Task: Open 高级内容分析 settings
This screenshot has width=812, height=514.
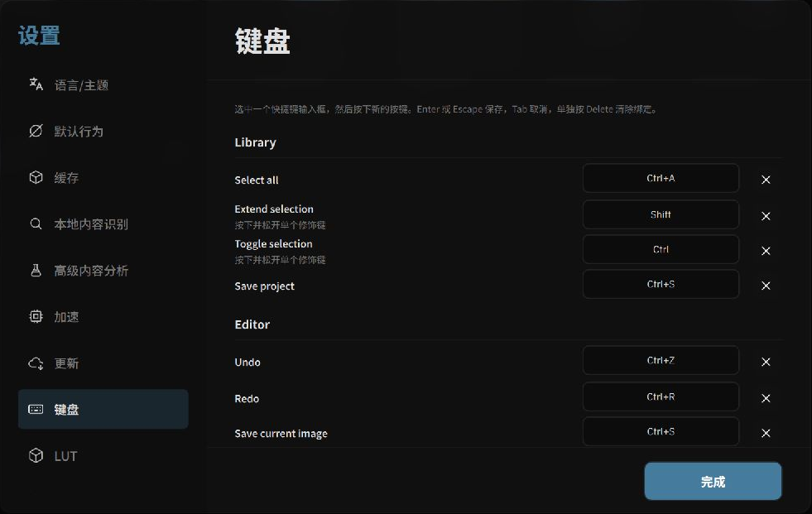Action: [103, 270]
